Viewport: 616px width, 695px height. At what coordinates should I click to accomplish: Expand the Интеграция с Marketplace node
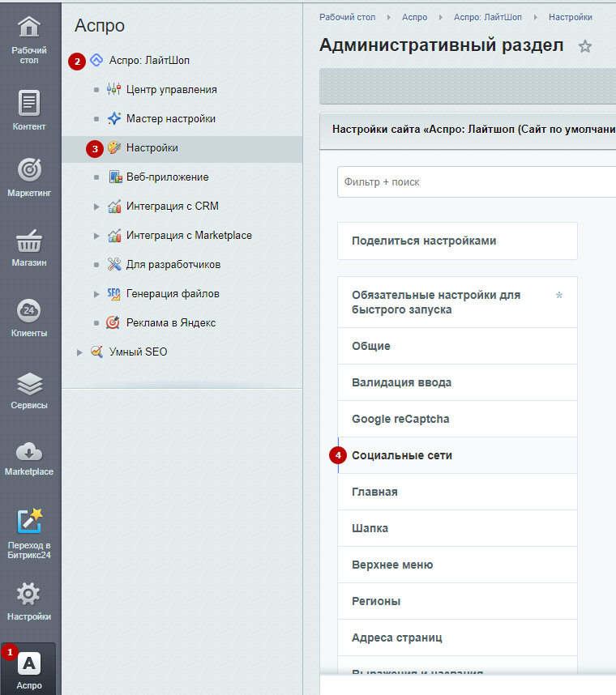(96, 236)
